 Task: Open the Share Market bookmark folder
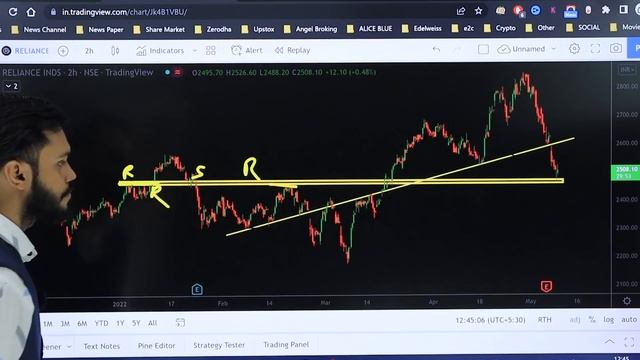point(159,29)
